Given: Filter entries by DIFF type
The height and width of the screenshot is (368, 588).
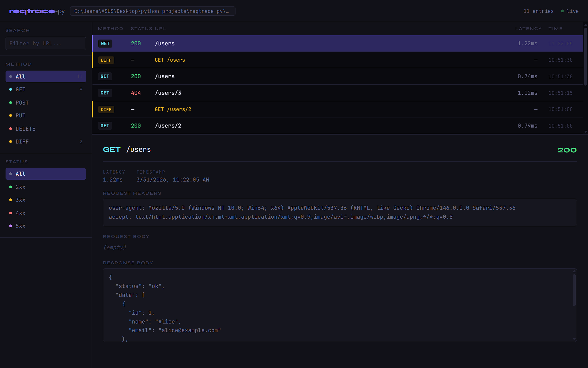Looking at the screenshot, I should click(46, 142).
